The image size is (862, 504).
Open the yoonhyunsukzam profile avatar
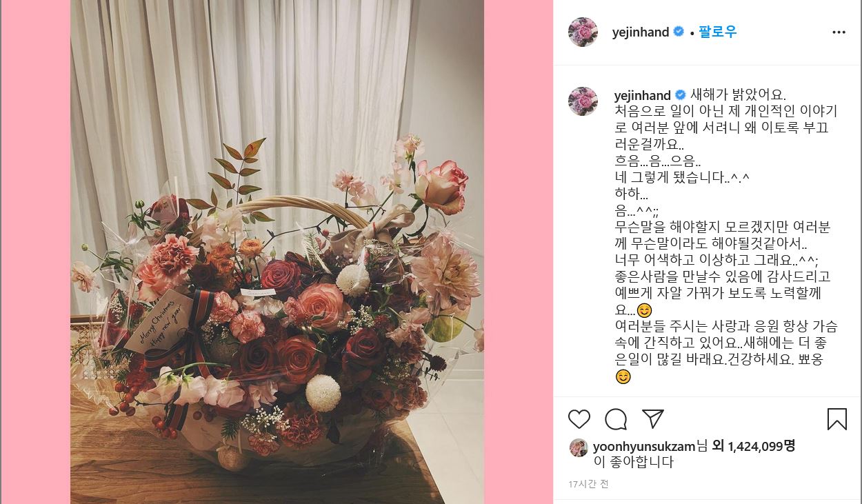click(x=578, y=447)
